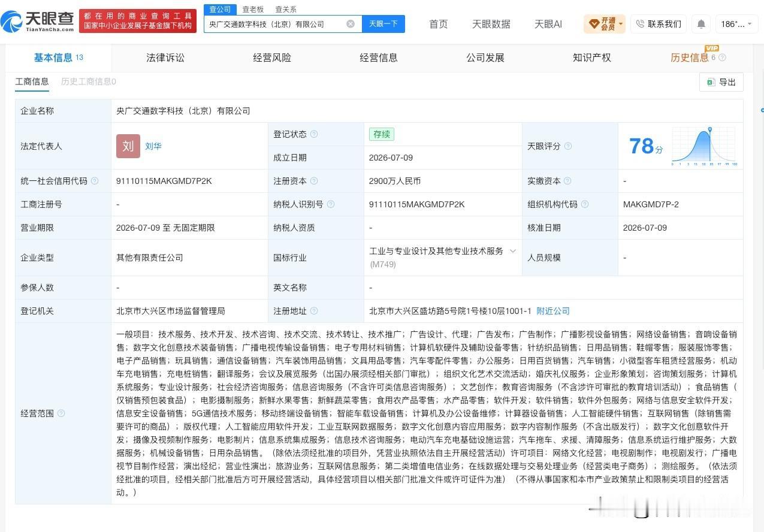Open the 开通会员 dropdown

click(605, 24)
